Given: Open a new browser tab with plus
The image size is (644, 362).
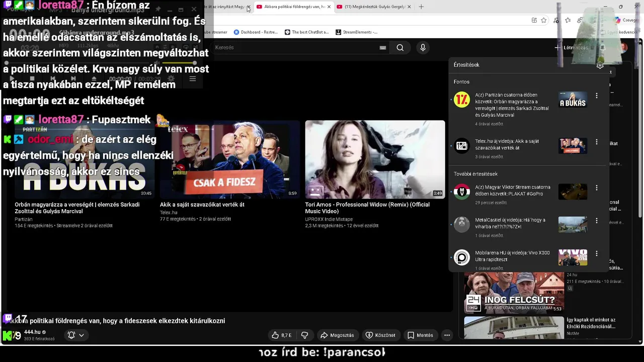Looking at the screenshot, I should pos(421,7).
